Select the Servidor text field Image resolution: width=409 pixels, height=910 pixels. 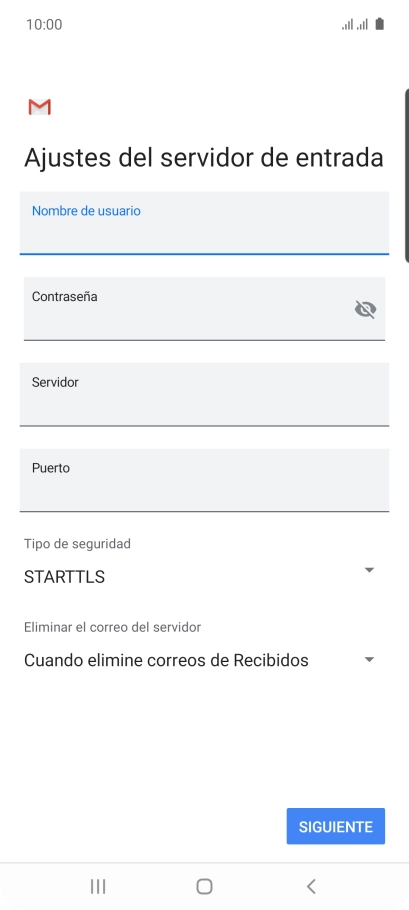pos(204,395)
